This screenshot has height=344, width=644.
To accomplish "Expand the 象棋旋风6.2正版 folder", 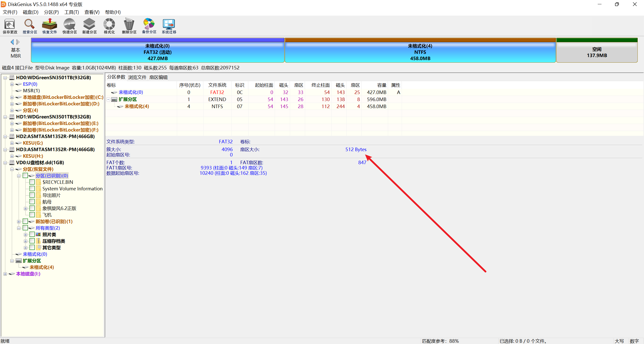I will tap(25, 208).
